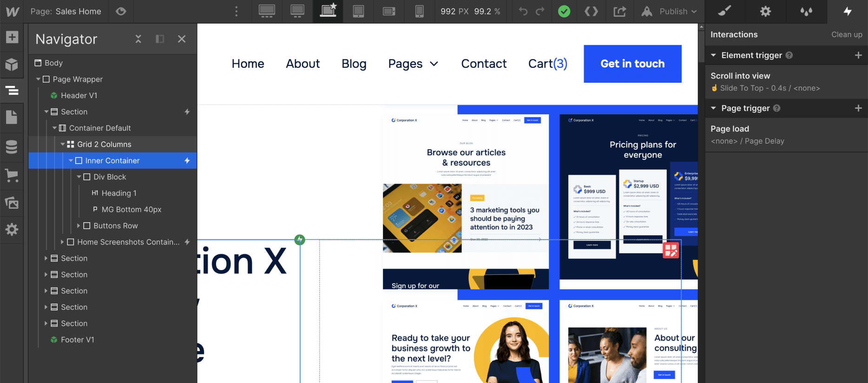The image size is (868, 383).
Task: Close the Navigator panel
Action: coord(182,39)
